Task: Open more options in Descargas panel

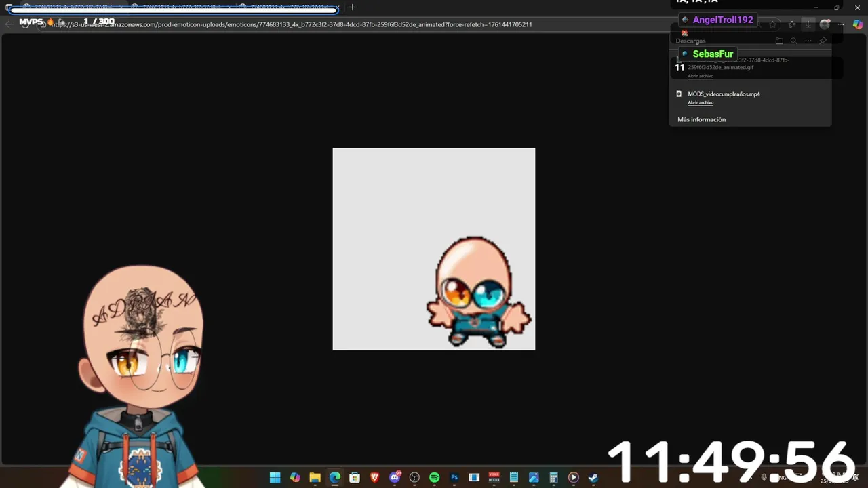Action: coord(808,41)
